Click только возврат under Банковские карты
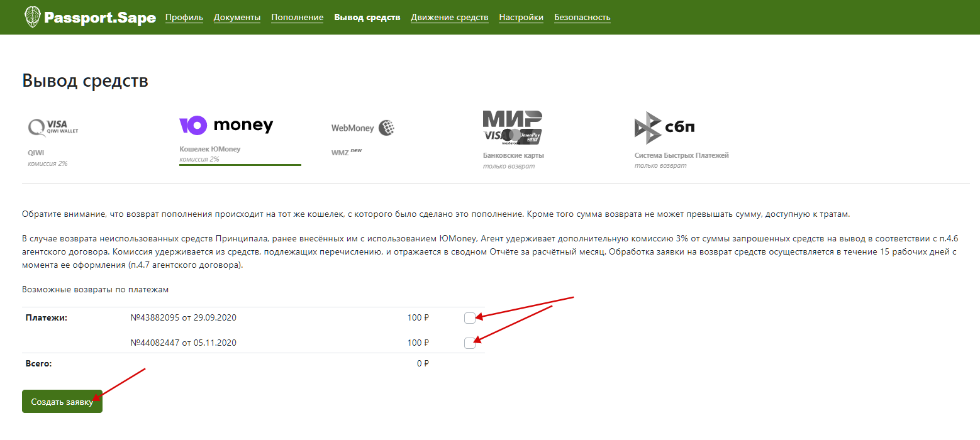Screen dimensions: 980x440 pyautogui.click(x=509, y=166)
